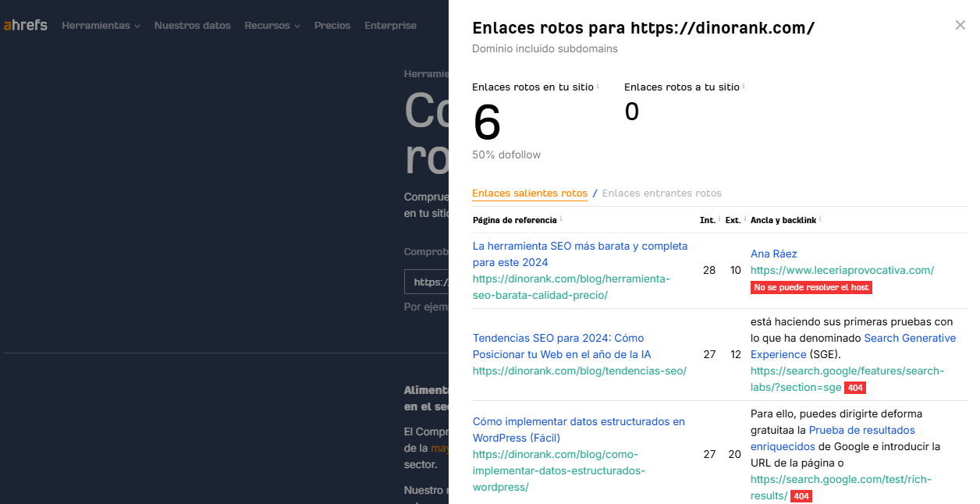This screenshot has height=504, width=980.
Task: Open the leceriaprovocativa.com URL
Action: click(x=842, y=271)
